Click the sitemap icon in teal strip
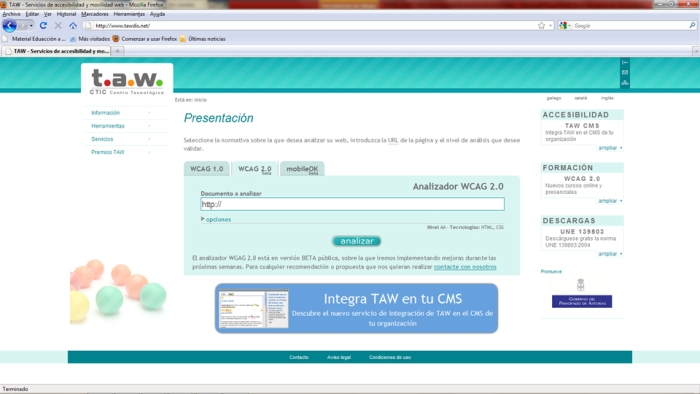Image resolution: width=700 pixels, height=394 pixels. (x=625, y=83)
